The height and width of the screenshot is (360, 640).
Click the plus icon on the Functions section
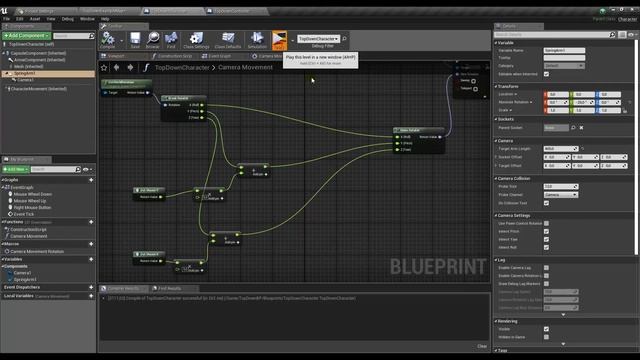tap(91, 222)
